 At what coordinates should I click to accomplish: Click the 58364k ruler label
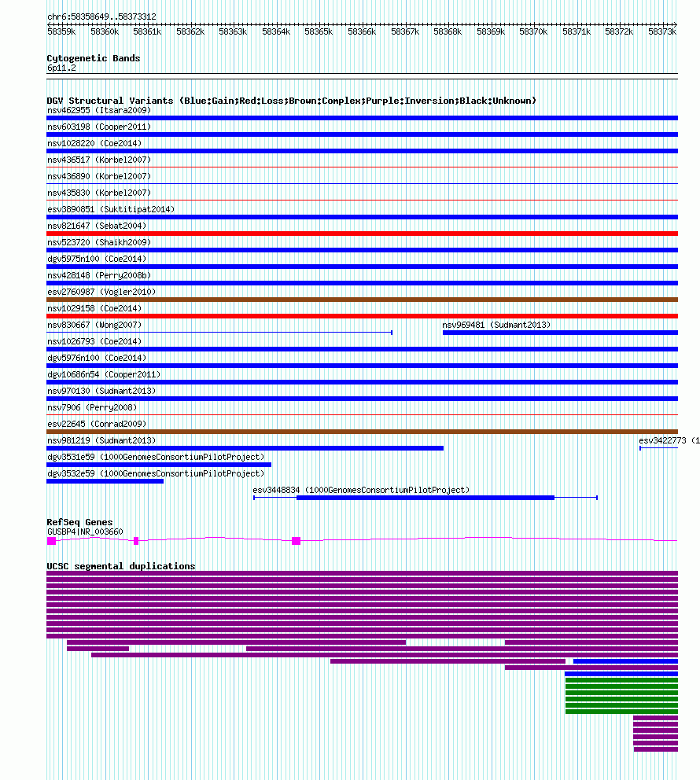[276, 31]
